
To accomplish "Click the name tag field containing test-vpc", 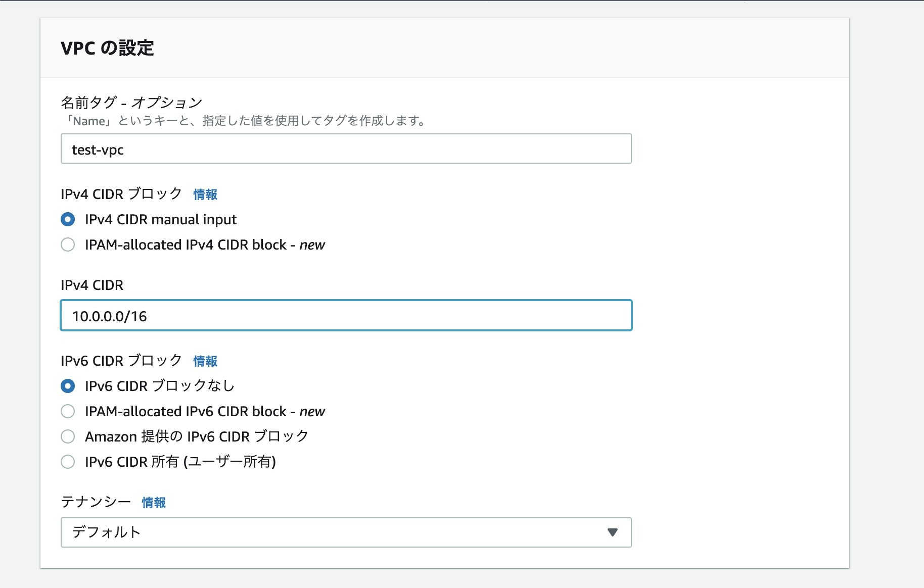I will (x=345, y=149).
